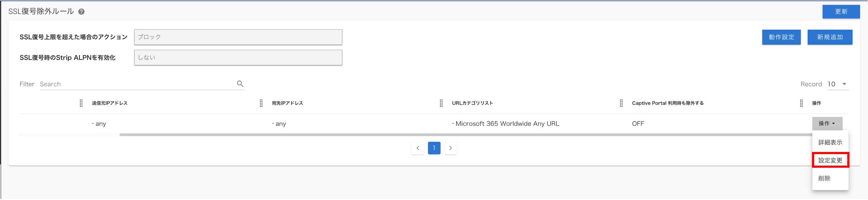
Task: Click drag handle beside URLカテゴリリスト column
Action: 441,103
